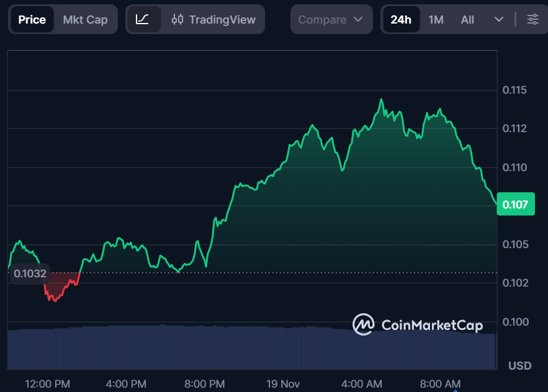Select the 19 Nov date axis label
The image size is (548, 392).
[x=283, y=383]
